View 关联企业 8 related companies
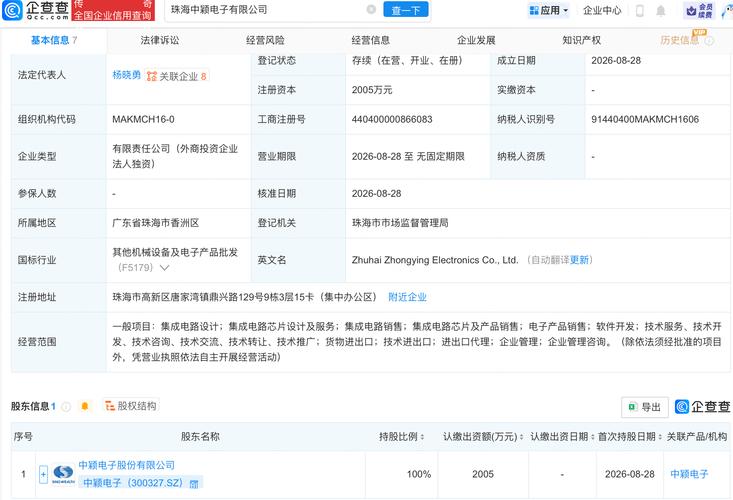 tap(177, 76)
